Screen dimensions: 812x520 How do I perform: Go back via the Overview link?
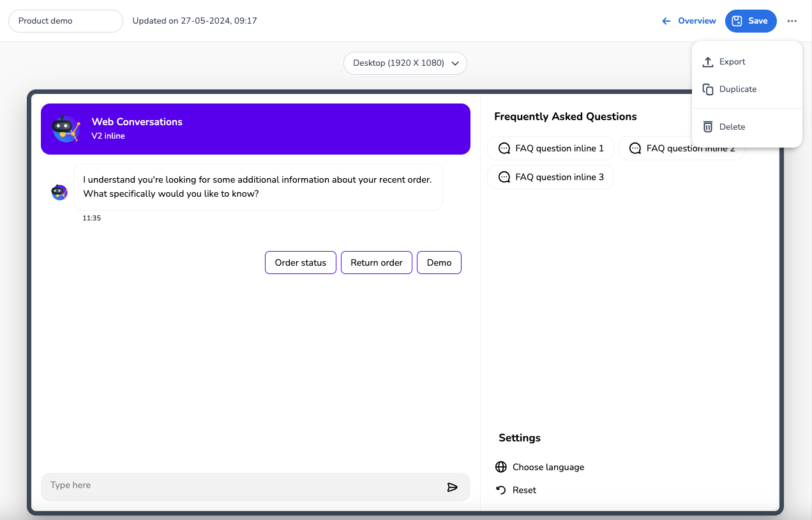[689, 21]
